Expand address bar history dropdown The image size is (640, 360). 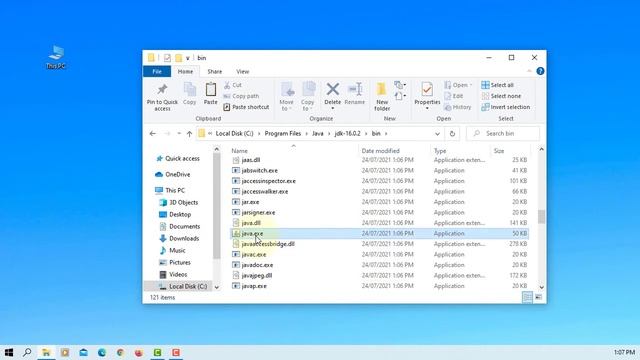click(437, 133)
